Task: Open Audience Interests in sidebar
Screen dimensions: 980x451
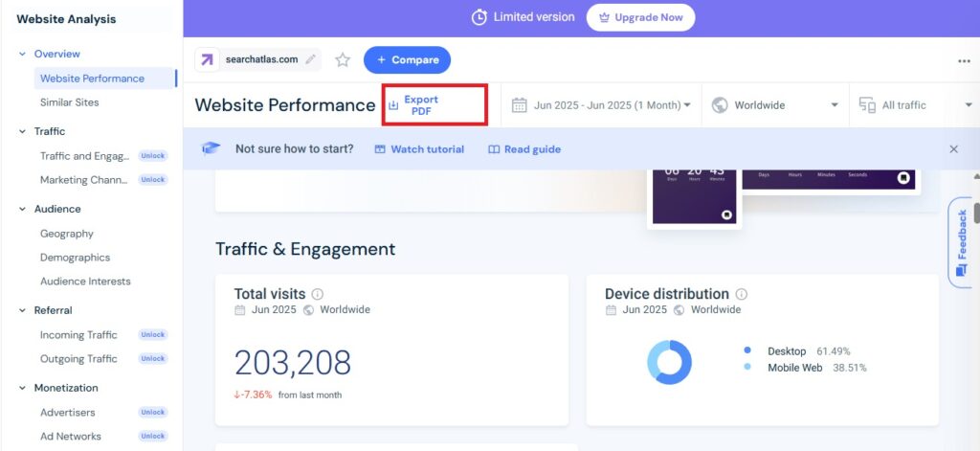Action: 85,281
